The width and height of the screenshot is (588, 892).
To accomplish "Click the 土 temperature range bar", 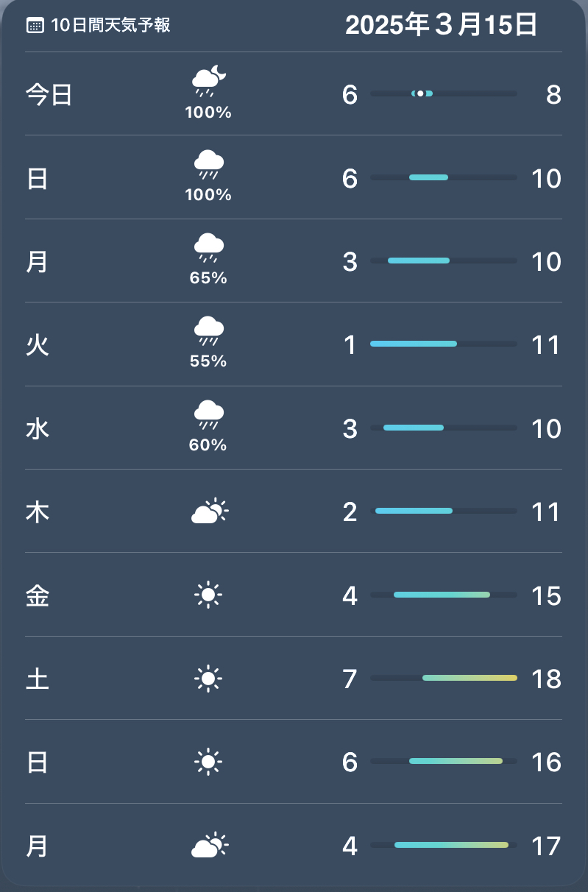I will coord(443,678).
